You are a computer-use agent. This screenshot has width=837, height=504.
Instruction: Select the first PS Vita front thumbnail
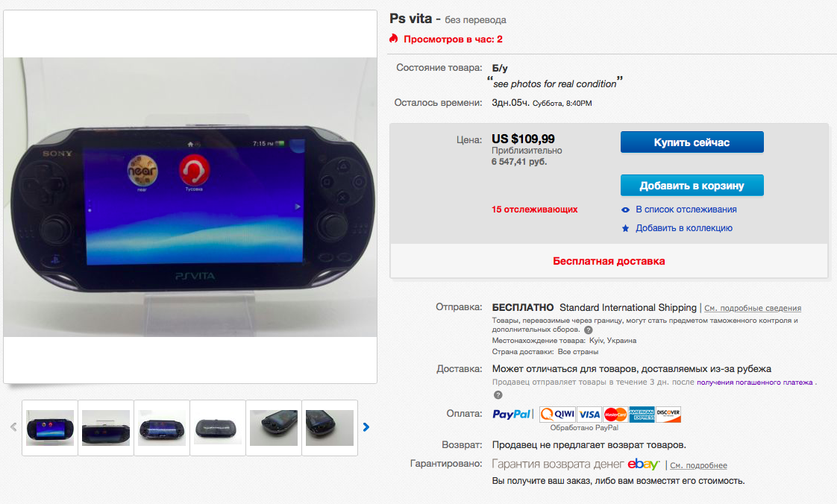point(50,428)
